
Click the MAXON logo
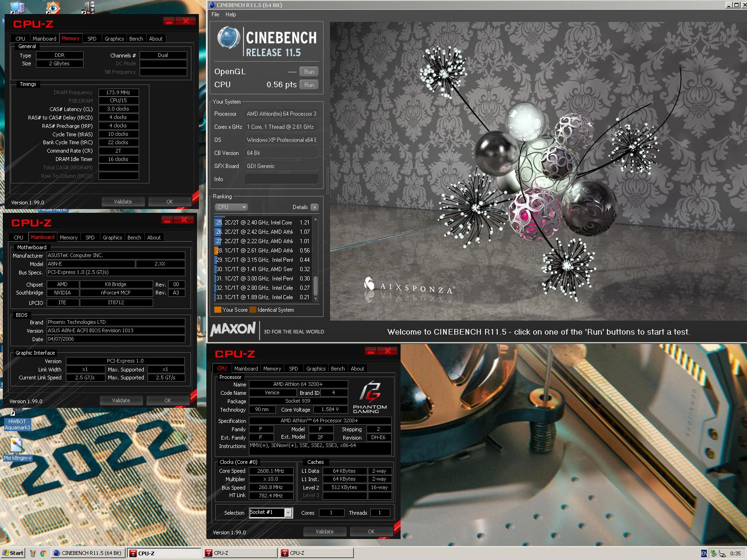pos(233,329)
